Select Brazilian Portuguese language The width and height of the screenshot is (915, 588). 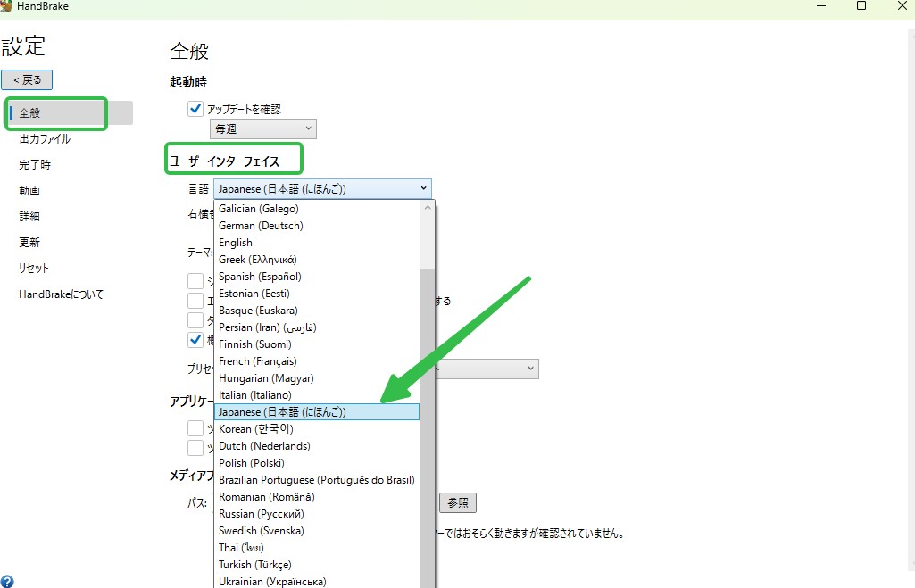[x=317, y=479]
